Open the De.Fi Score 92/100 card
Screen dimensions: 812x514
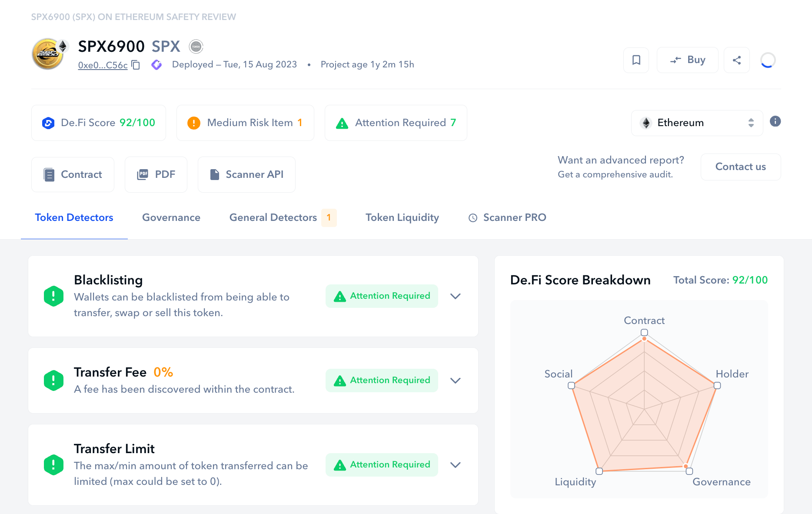[99, 123]
